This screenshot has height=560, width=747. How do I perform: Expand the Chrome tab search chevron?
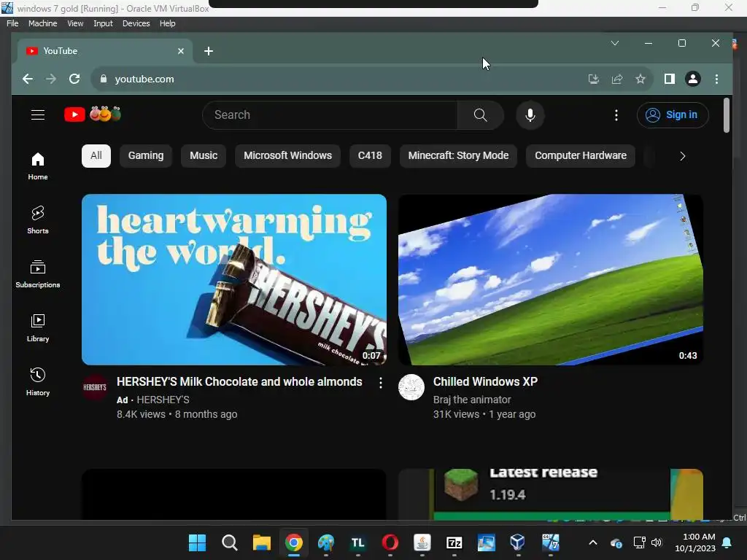pos(615,43)
